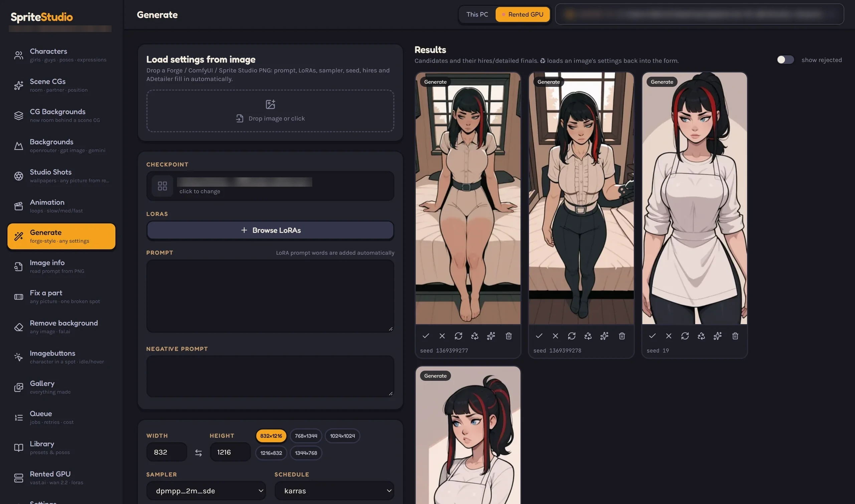This screenshot has height=504, width=855.
Task: Open Image info in sidebar
Action: tap(61, 267)
